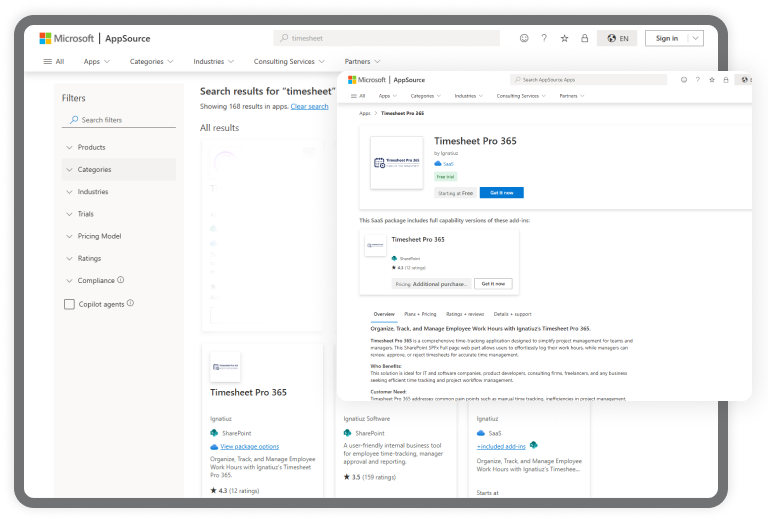The height and width of the screenshot is (523, 768).
Task: Click white Get it now button in add-in card
Action: [x=493, y=284]
